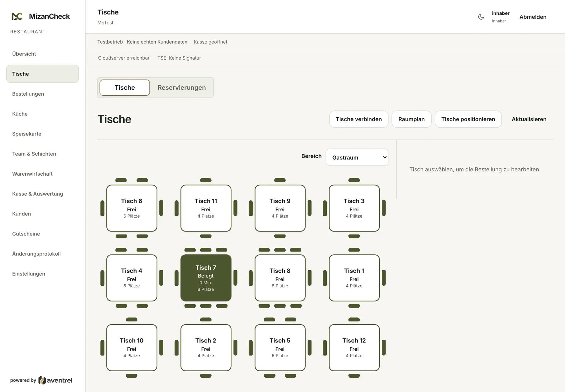Screen dimensions: 565x392
Task: Open Warenwirtschaft in the sidebar
Action: coord(42,174)
